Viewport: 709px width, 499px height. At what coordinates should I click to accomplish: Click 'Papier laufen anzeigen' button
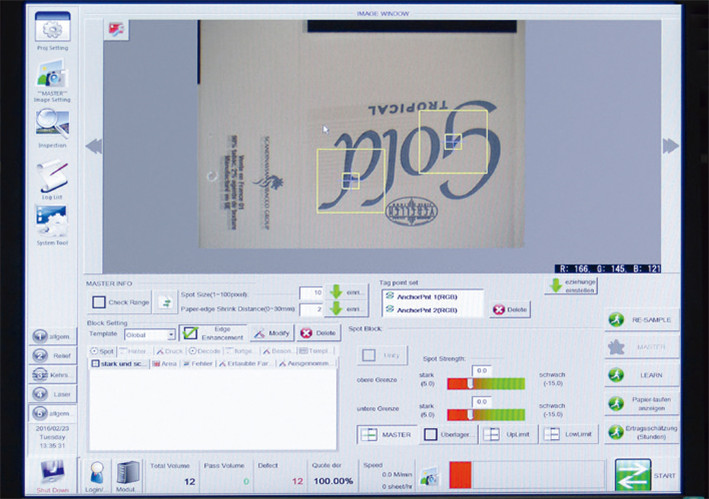click(642, 404)
